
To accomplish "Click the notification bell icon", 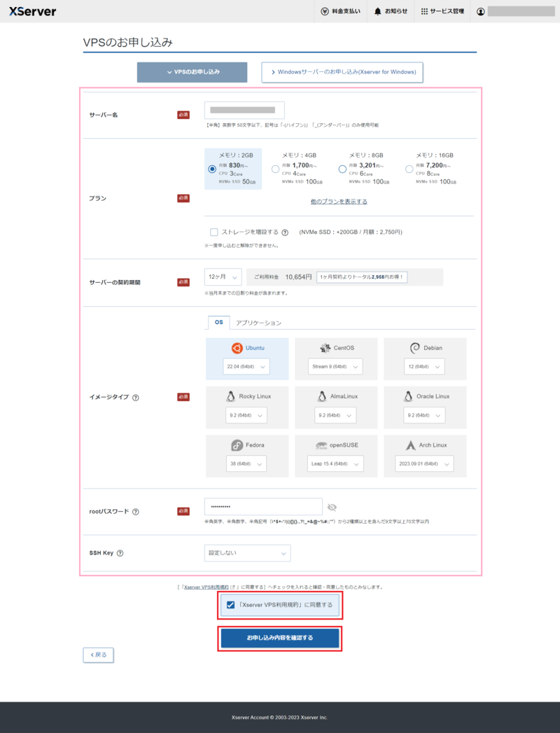I will [x=378, y=11].
